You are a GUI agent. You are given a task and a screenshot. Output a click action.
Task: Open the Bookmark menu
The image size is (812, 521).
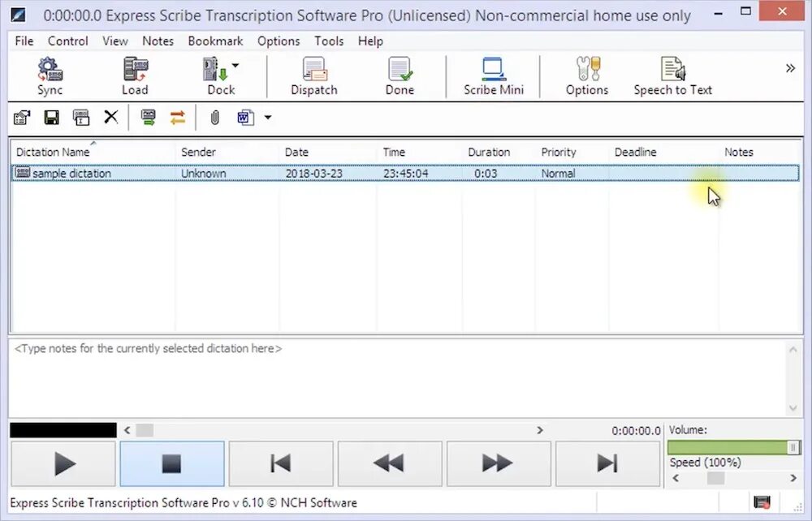[215, 41]
